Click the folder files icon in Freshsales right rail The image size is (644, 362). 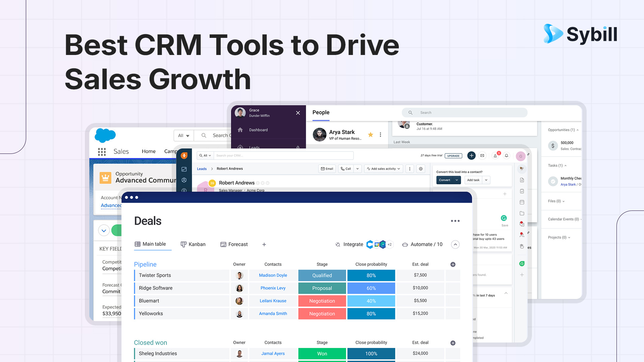(x=522, y=213)
